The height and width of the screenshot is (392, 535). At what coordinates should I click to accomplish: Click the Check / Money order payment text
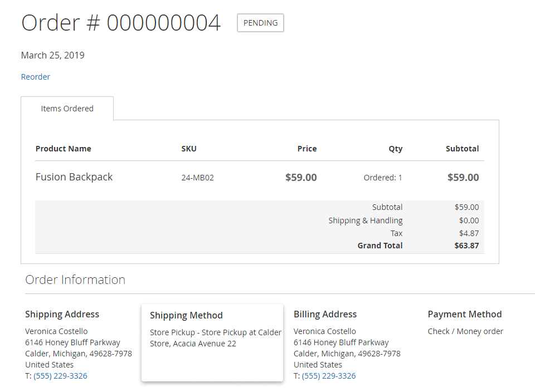[x=465, y=331]
